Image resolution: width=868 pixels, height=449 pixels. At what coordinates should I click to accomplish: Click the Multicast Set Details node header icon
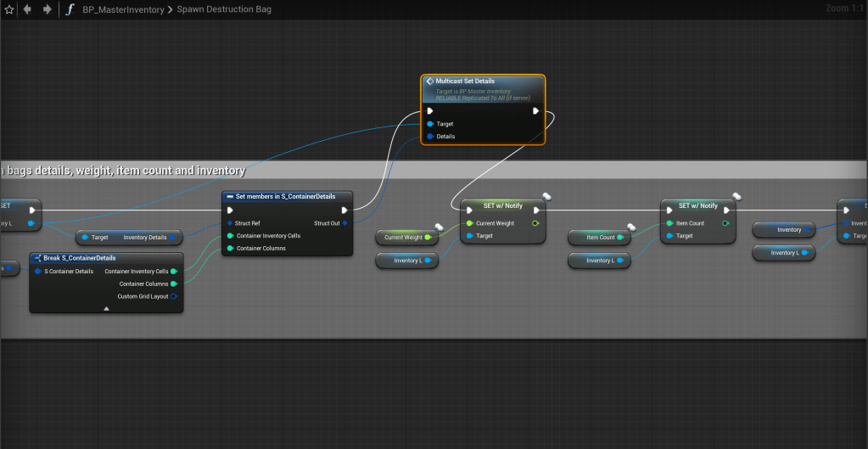(430, 81)
